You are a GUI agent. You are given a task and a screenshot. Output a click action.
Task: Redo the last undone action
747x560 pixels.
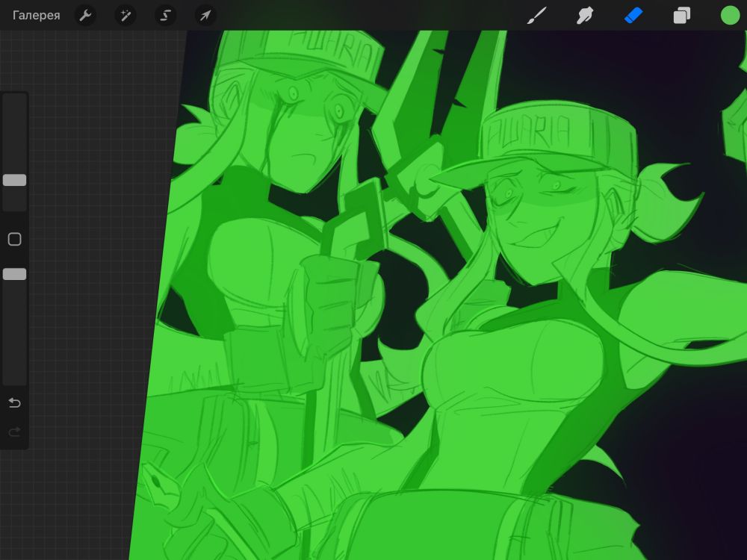click(15, 432)
